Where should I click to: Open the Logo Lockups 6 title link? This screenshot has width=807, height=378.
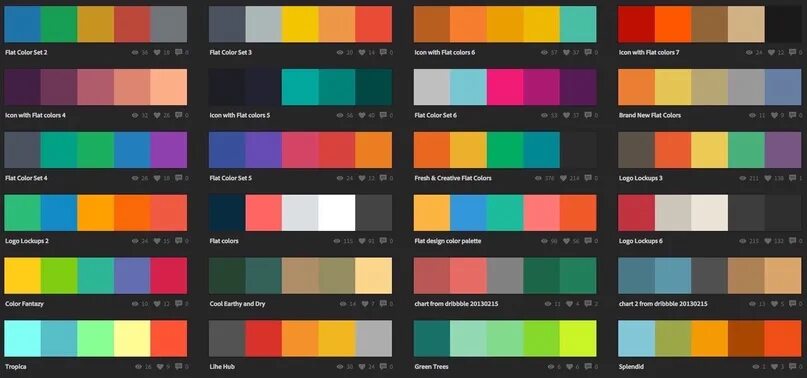click(641, 241)
